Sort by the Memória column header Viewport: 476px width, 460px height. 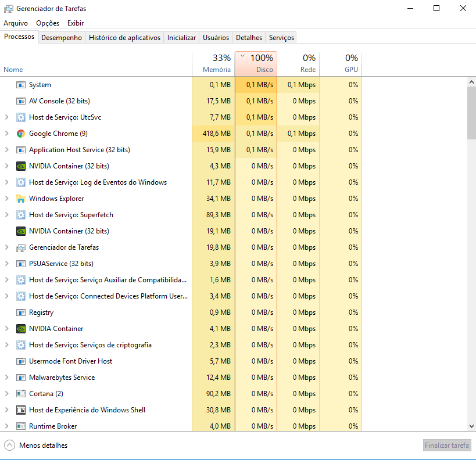[213, 64]
